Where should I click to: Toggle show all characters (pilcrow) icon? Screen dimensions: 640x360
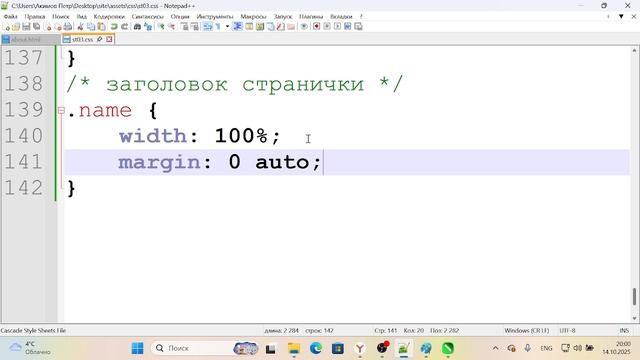coord(218,27)
